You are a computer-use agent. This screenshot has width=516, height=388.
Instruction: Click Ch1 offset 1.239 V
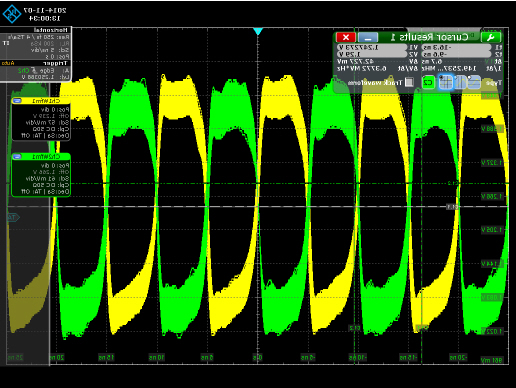(50, 116)
